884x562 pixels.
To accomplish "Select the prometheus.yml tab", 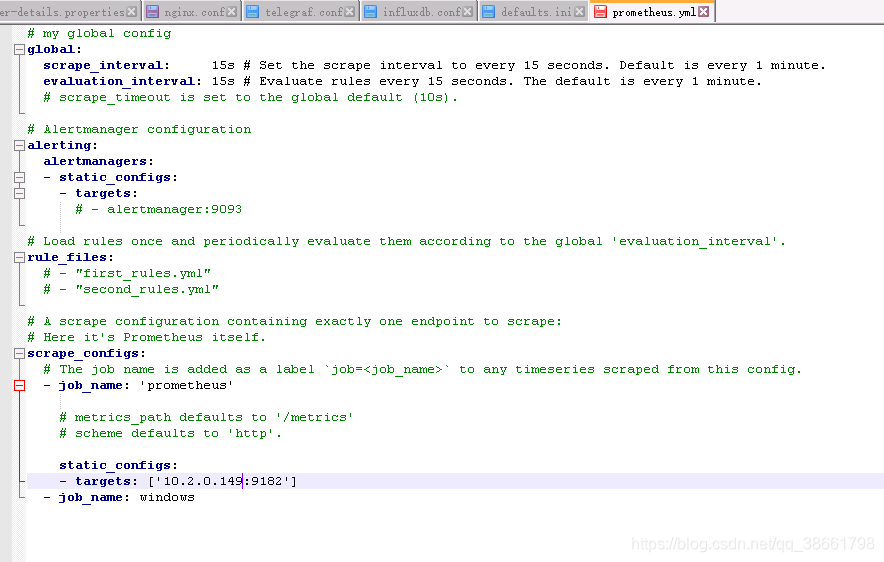I will pos(652,12).
